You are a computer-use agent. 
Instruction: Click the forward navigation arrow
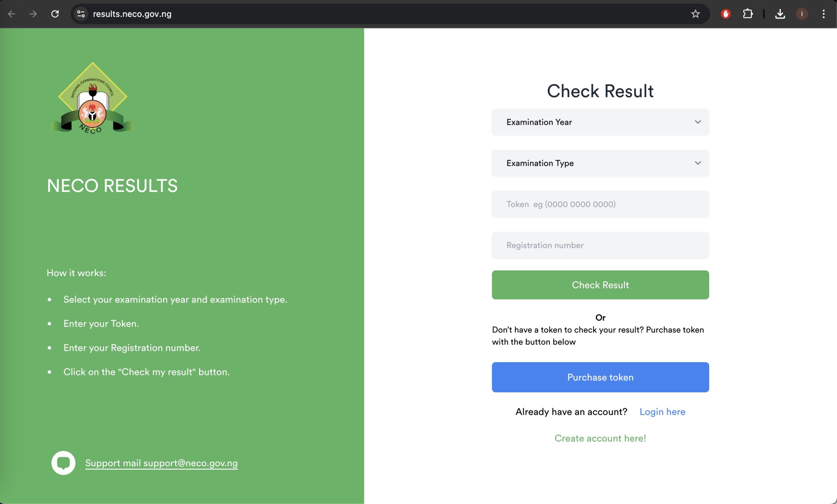(x=33, y=14)
